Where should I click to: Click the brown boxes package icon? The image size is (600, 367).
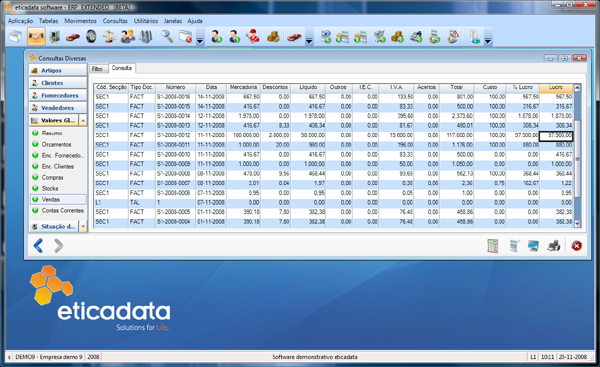click(273, 37)
